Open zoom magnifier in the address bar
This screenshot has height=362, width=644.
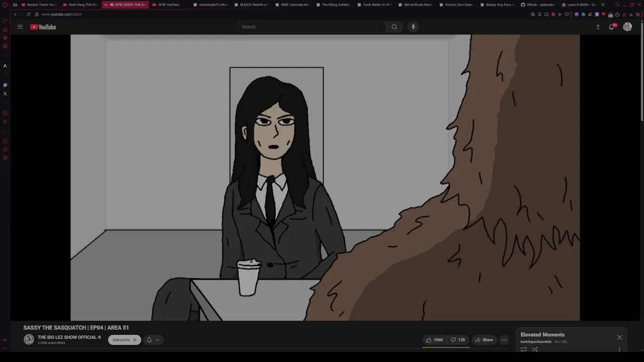tap(533, 15)
